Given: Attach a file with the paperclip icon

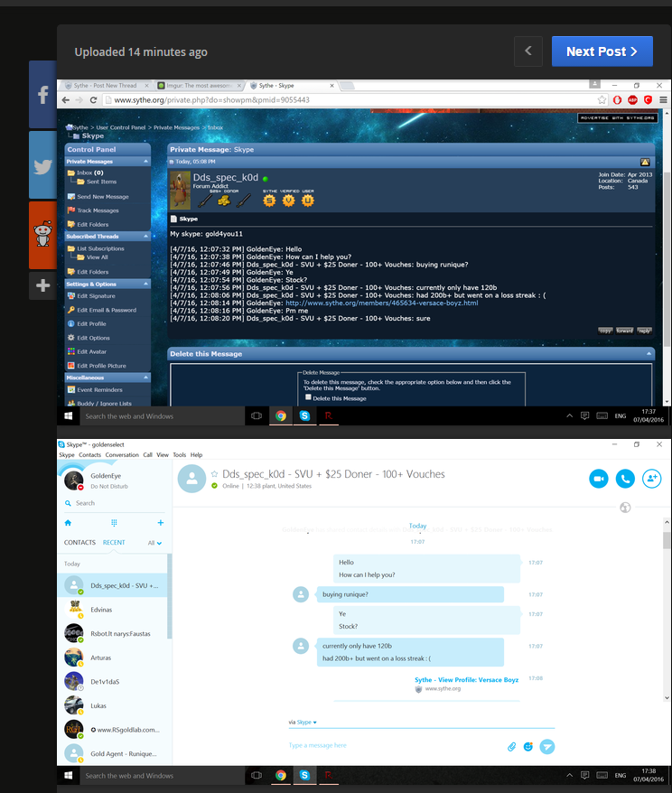Looking at the screenshot, I should [x=512, y=746].
